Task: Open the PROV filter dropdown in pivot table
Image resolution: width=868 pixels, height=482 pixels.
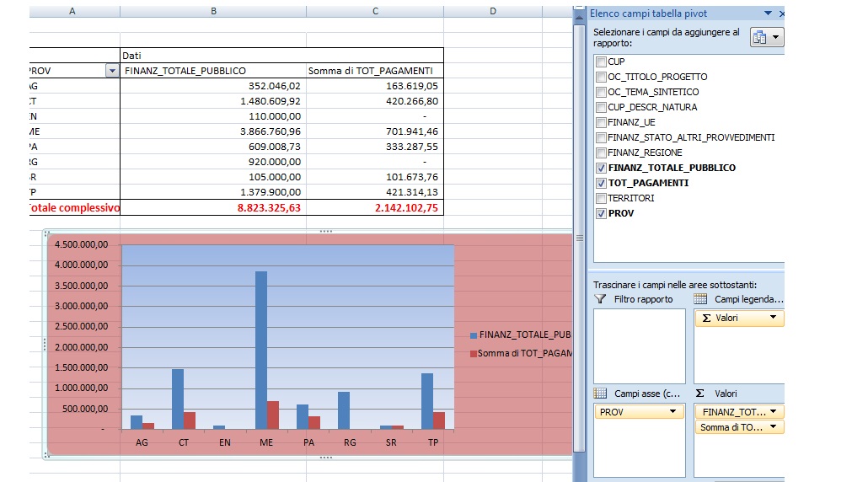Action: (x=112, y=71)
